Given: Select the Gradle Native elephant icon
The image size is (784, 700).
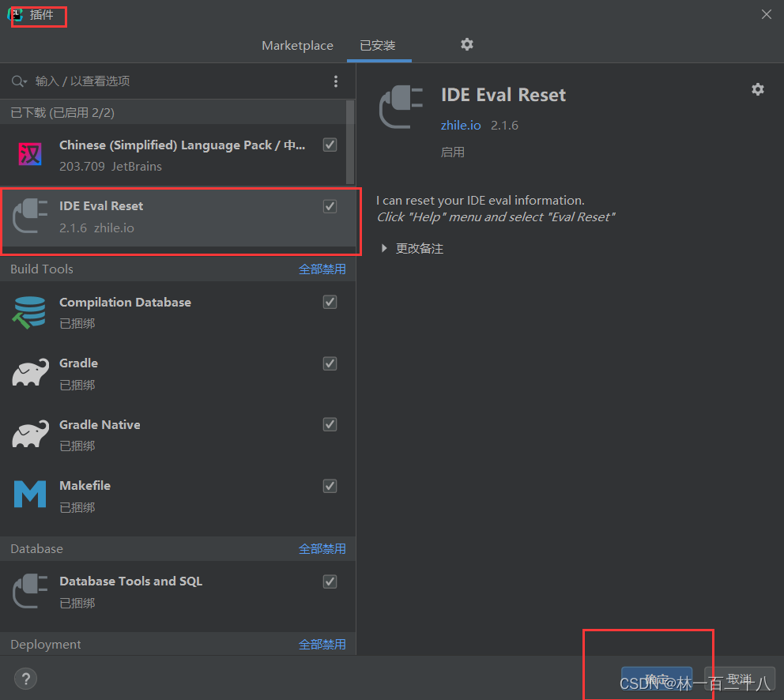Looking at the screenshot, I should tap(30, 434).
